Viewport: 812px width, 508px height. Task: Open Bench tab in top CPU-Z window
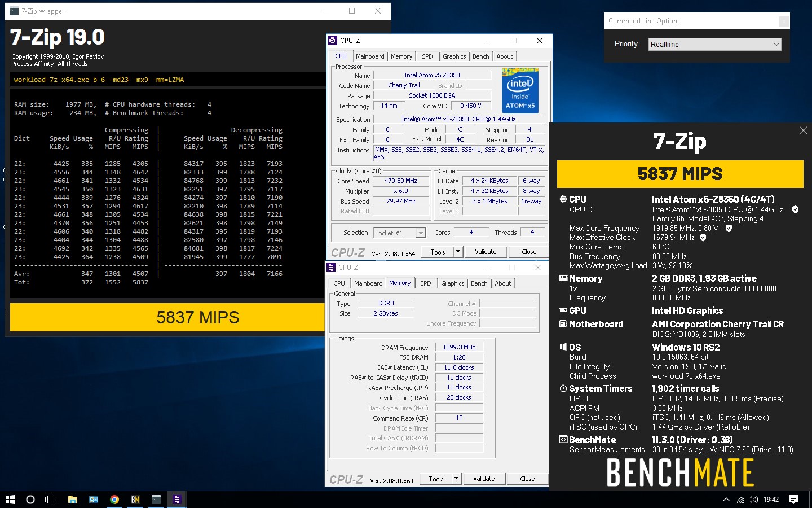point(481,56)
